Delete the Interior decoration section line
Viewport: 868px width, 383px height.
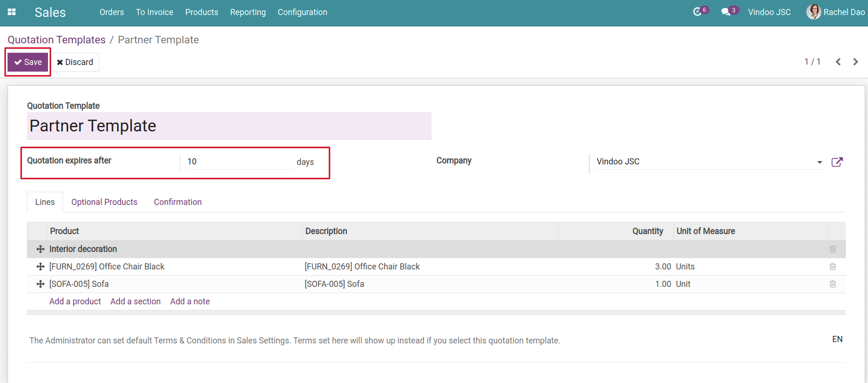[833, 249]
